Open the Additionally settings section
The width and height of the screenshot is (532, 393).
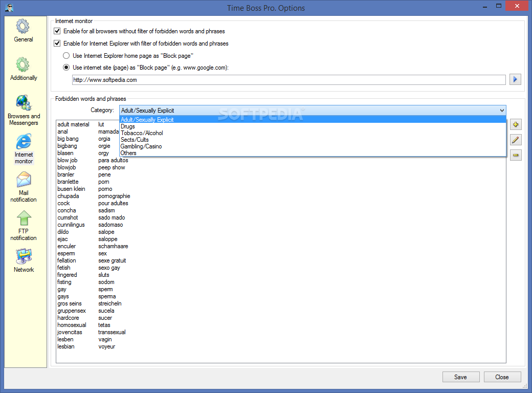pyautogui.click(x=24, y=69)
